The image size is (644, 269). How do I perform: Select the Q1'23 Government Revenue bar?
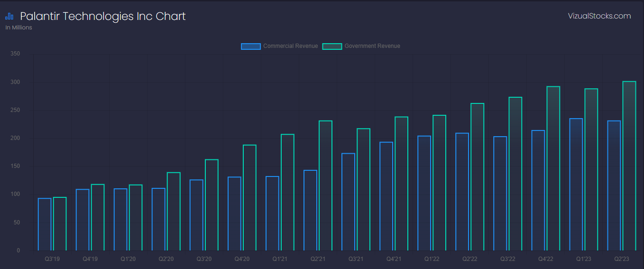coord(591,169)
